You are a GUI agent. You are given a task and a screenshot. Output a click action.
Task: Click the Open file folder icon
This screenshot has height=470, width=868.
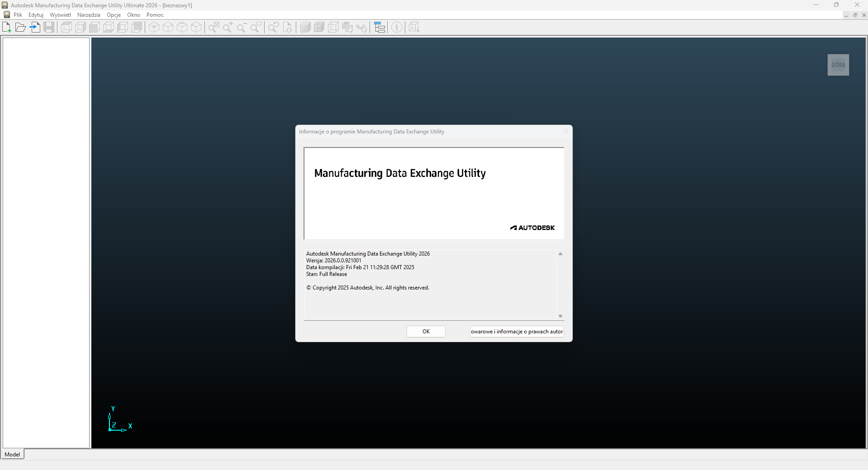[x=20, y=28]
